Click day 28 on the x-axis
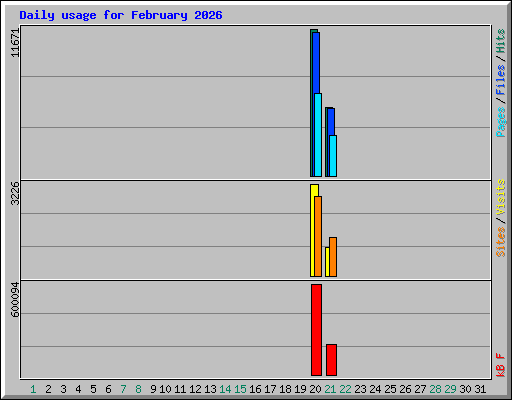This screenshot has height=400, width=512. 435,389
